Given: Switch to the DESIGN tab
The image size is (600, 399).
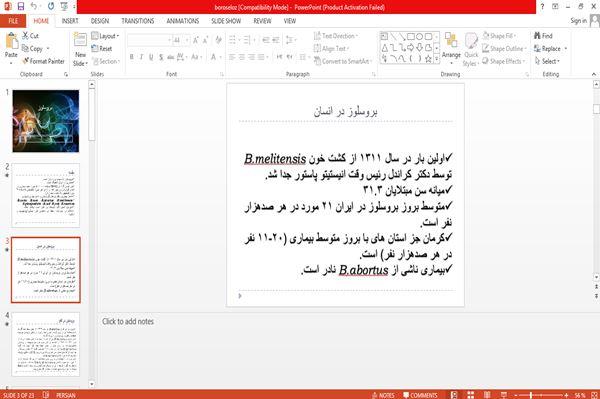Looking at the screenshot, I should click(x=100, y=21).
